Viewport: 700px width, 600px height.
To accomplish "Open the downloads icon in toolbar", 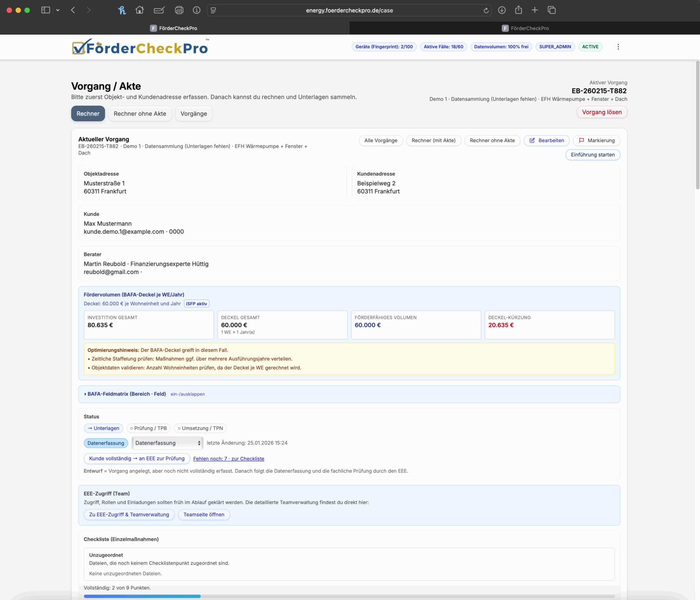I will click(x=501, y=10).
